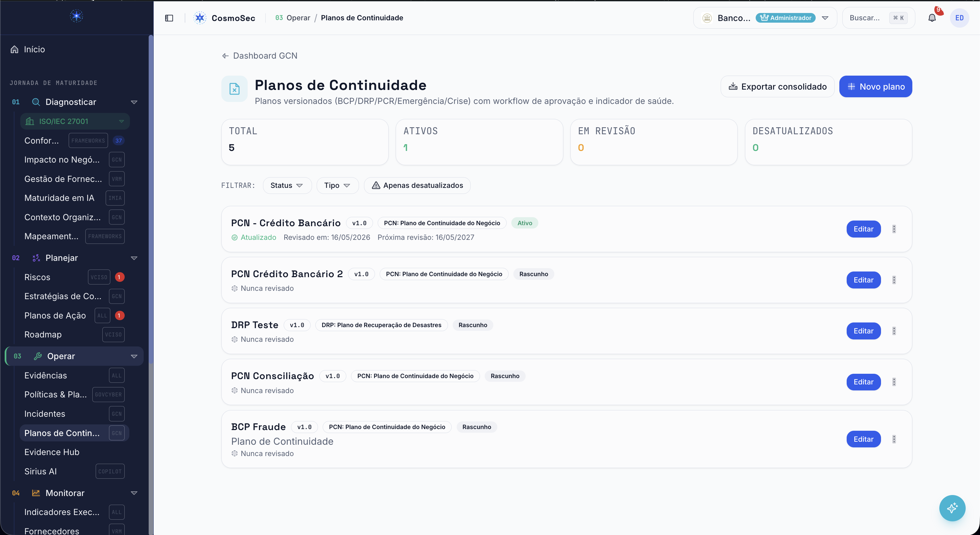Toggle the Apenas desatualizados filter
980x535 pixels.
tap(417, 186)
